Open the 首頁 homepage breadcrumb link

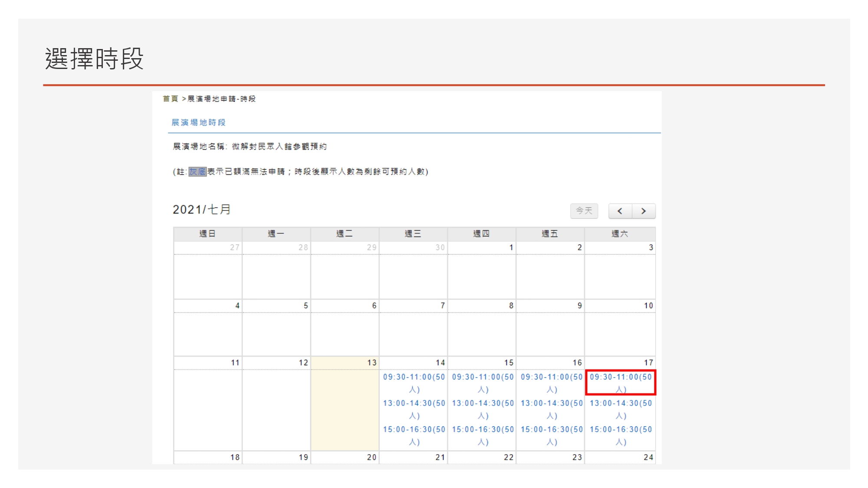[x=171, y=98]
